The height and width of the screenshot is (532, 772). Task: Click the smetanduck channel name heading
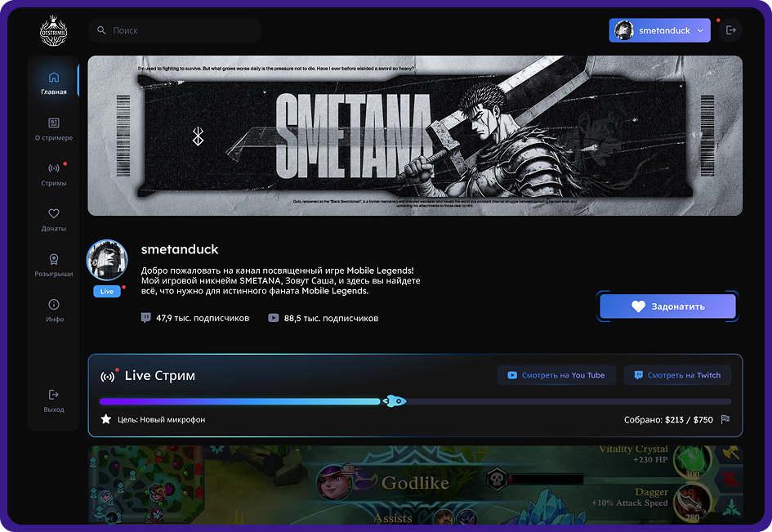(x=180, y=249)
